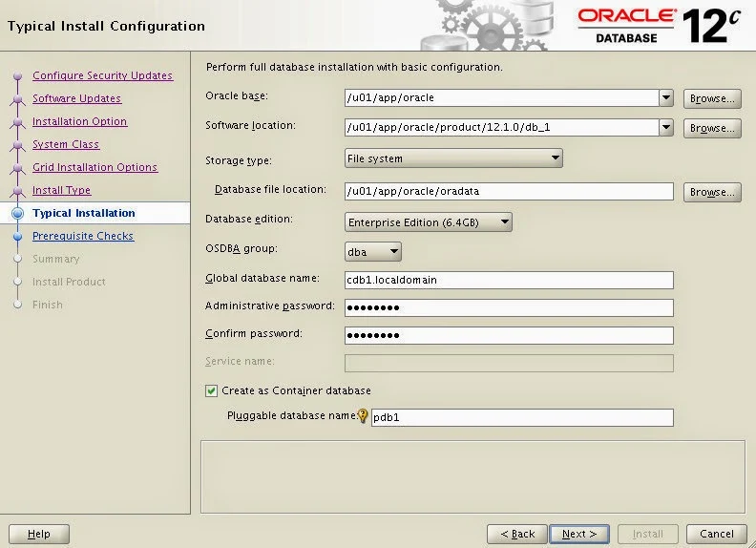Click Browse next to Oracle base

coord(712,98)
